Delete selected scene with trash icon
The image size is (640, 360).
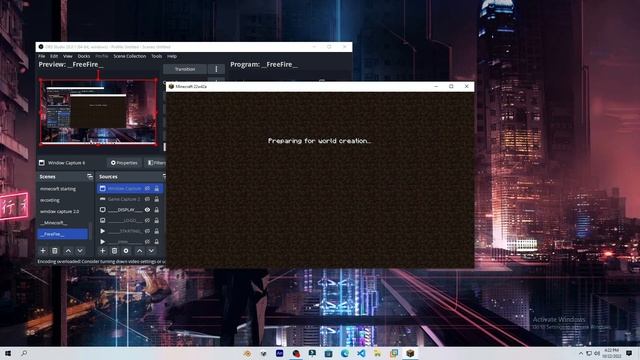click(55, 251)
